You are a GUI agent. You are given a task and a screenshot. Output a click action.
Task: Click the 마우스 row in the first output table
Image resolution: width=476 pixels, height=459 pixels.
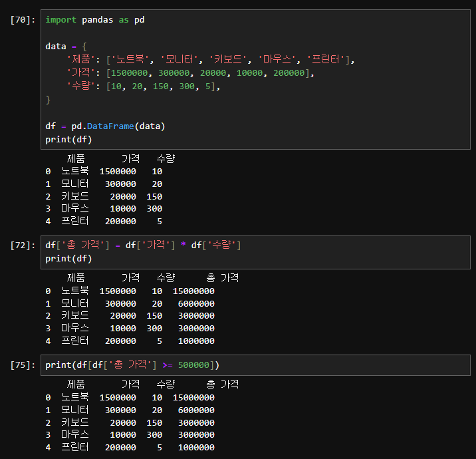[x=104, y=209]
